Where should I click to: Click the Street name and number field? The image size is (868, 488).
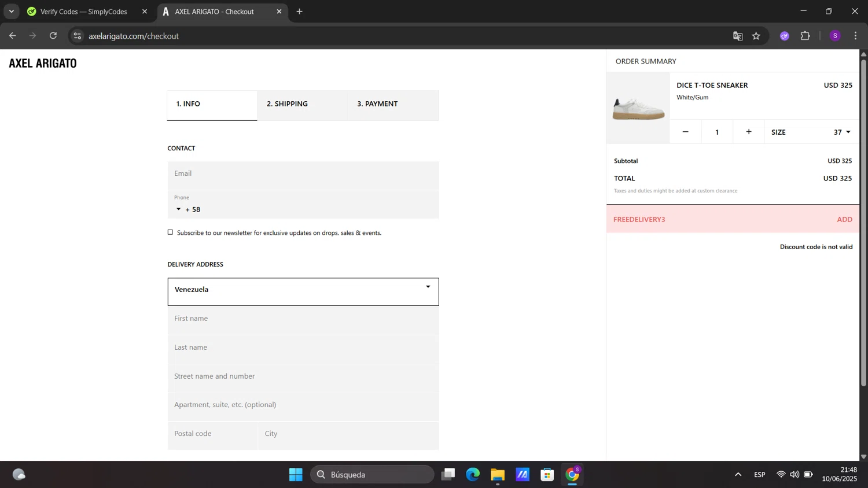point(303,379)
